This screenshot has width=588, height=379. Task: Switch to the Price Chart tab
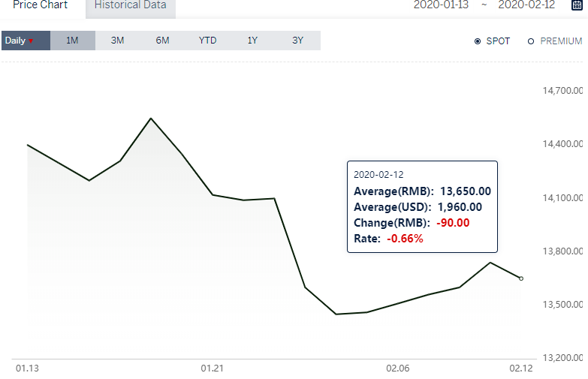40,7
